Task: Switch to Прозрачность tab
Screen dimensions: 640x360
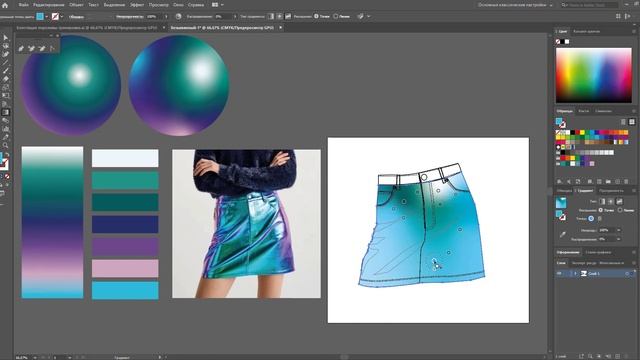Action: (x=611, y=191)
